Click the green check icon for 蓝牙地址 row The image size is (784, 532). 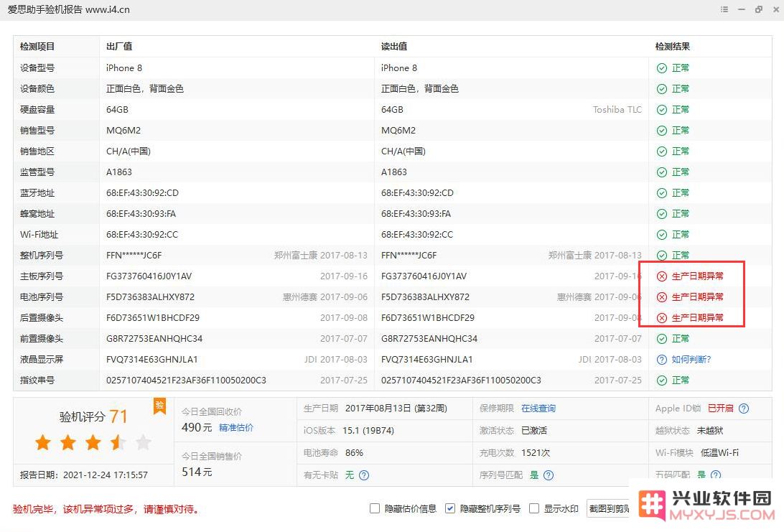661,193
